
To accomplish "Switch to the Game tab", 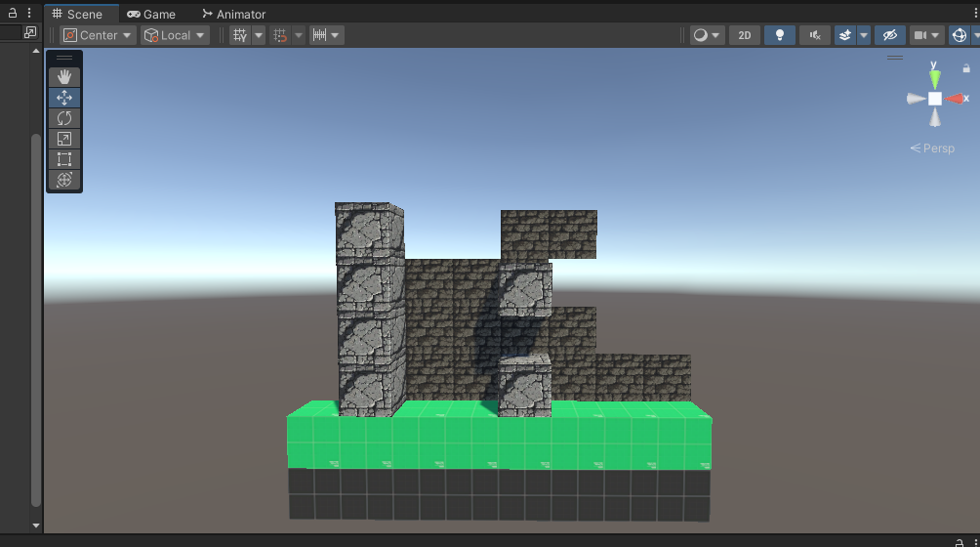I will (x=151, y=14).
